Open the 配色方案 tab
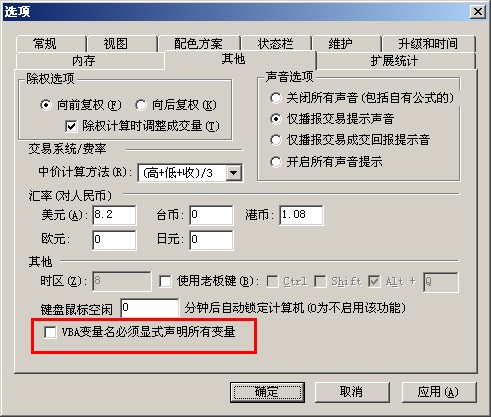Screen dimensions: 491x417 coord(199,44)
